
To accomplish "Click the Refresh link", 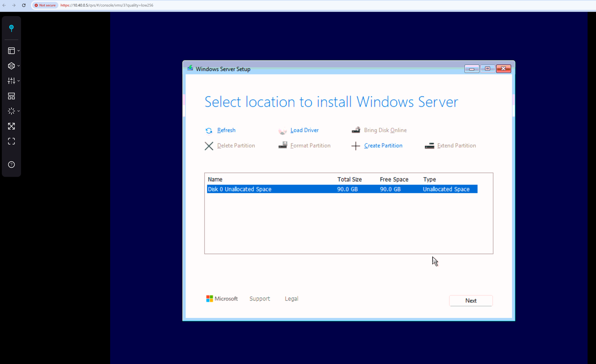I will click(226, 130).
